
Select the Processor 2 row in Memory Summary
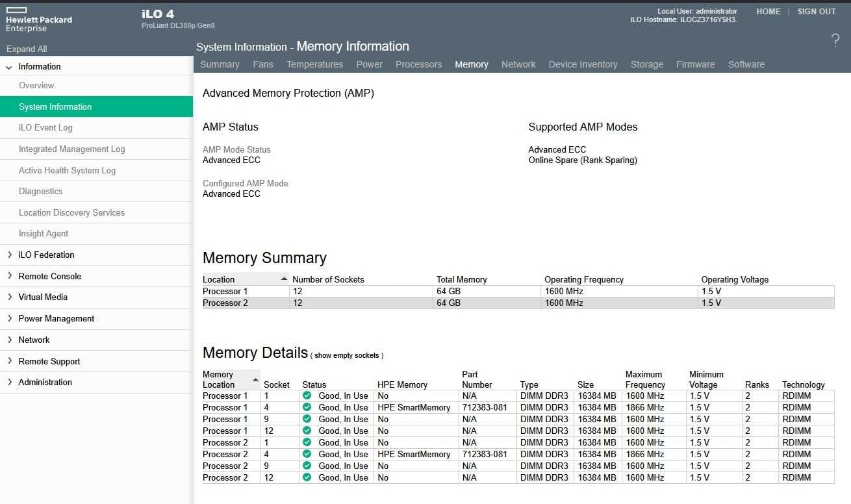point(518,303)
